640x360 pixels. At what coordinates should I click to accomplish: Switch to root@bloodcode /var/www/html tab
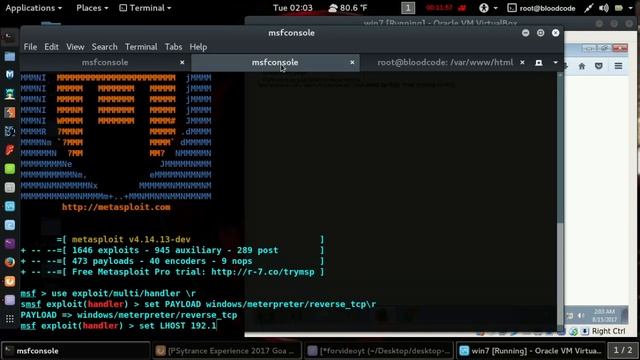[x=445, y=62]
